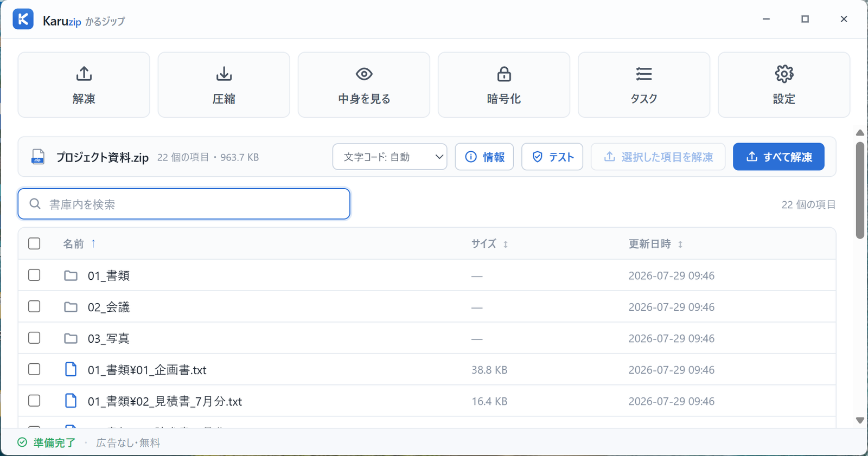Screen dimensions: 868x456
Task: Sort by 更新日時 column header
Action: tap(649, 244)
